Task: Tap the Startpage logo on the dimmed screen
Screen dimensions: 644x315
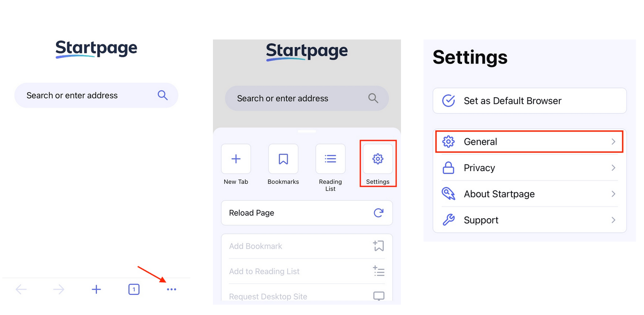Action: [307, 52]
